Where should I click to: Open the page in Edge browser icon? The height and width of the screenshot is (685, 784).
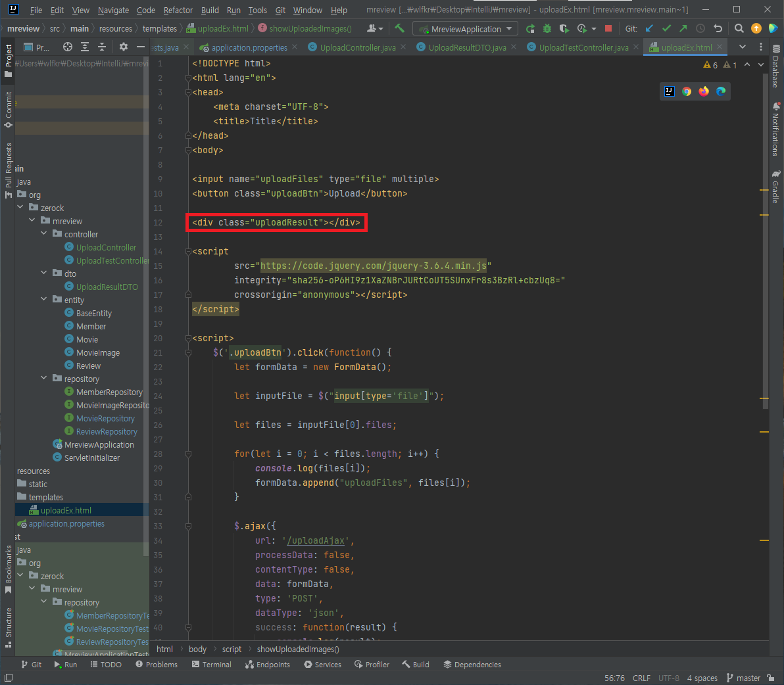click(x=720, y=91)
